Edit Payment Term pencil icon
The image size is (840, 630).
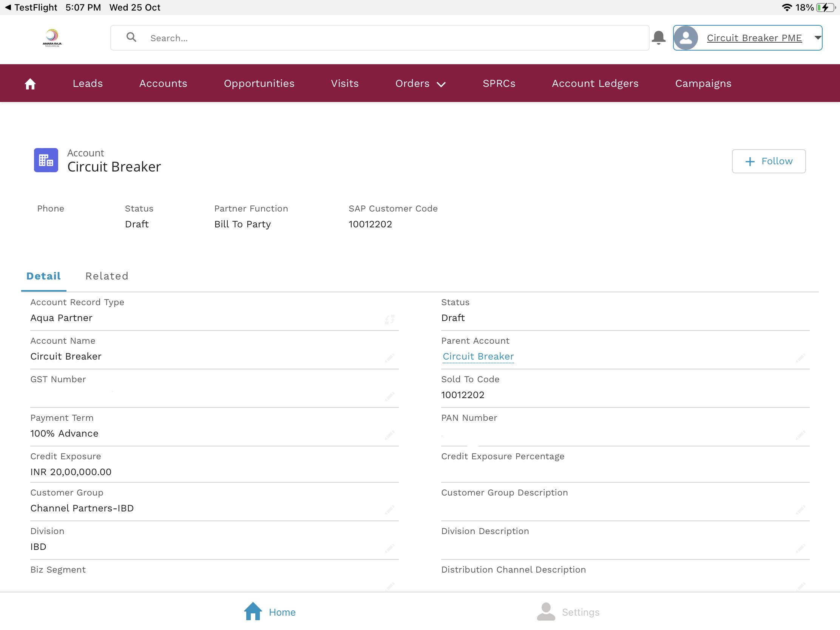click(390, 435)
